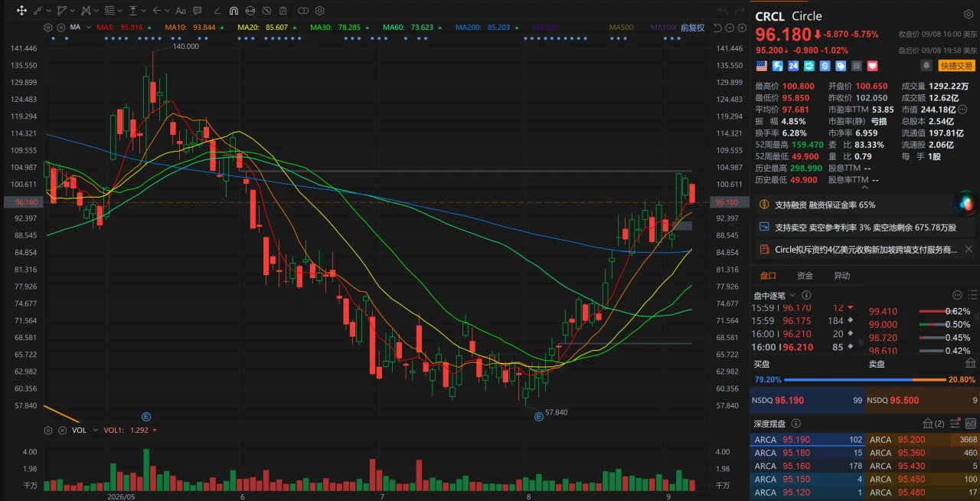Click the blue lightning badge icon
The image size is (980, 501).
click(777, 66)
